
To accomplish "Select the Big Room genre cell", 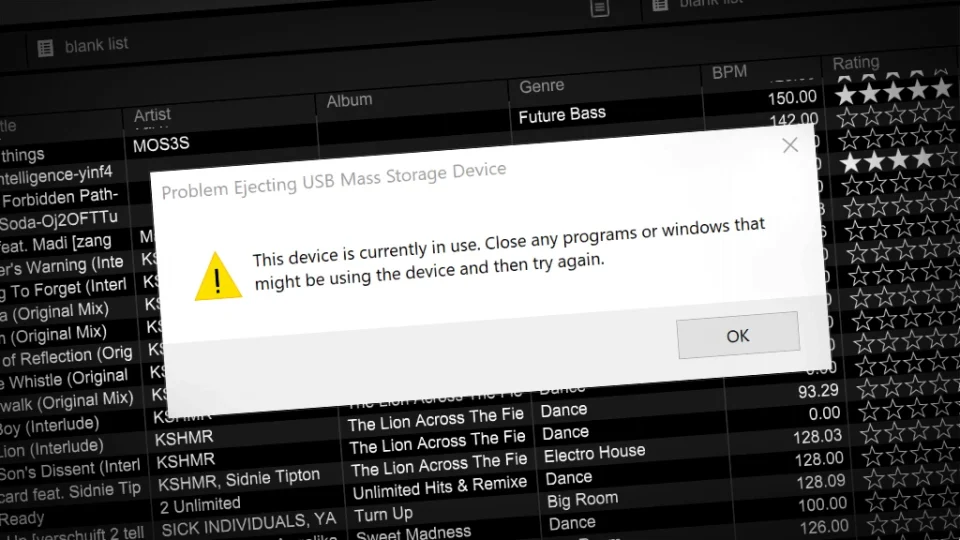I will tap(582, 500).
